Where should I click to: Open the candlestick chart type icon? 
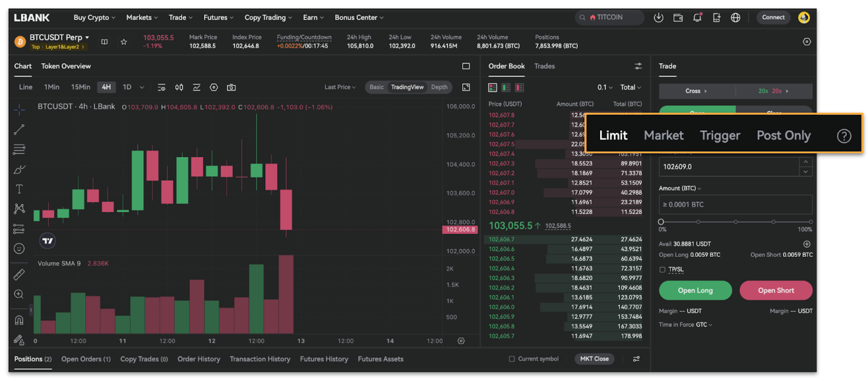coord(179,87)
